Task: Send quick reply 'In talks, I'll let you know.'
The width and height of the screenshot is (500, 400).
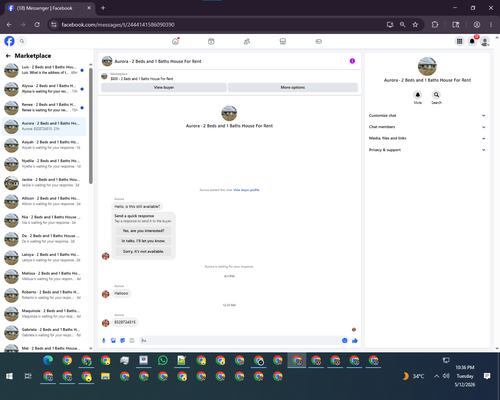Action: click(143, 241)
